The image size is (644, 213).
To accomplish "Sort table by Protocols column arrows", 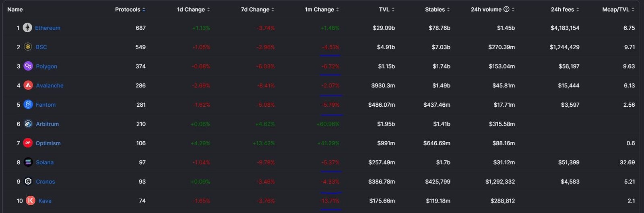I will pyautogui.click(x=144, y=10).
